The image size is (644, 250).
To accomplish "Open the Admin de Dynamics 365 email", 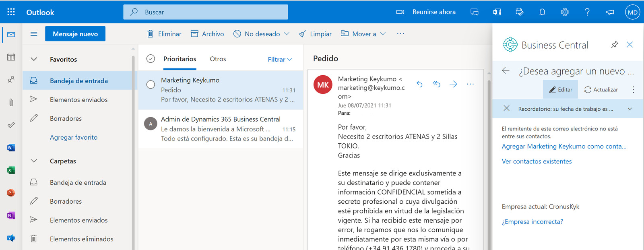I will tap(221, 129).
